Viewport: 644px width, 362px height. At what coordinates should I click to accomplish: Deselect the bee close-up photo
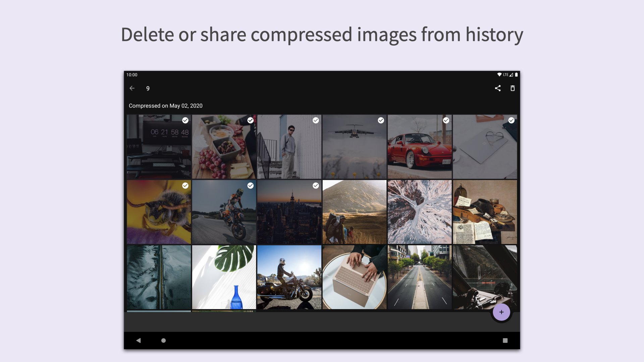tap(185, 185)
